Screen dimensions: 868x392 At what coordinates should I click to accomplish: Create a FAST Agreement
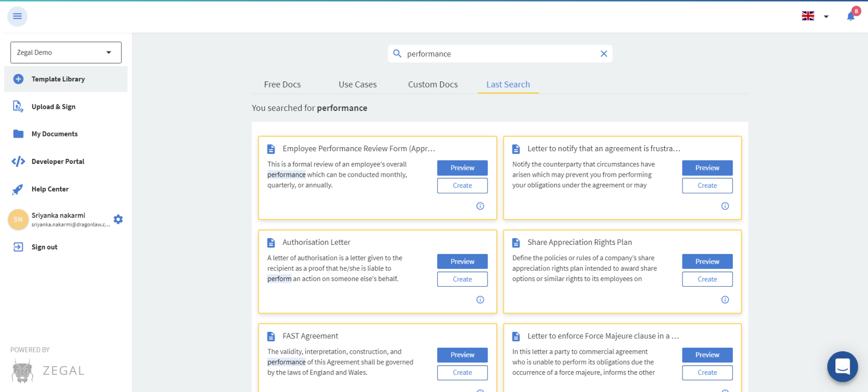point(462,373)
